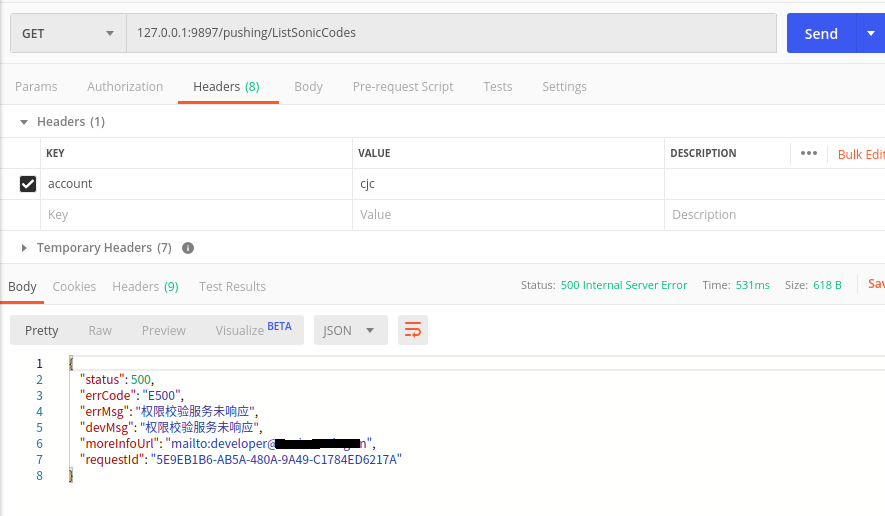Select the Headers (8) request tab
885x516 pixels.
click(x=226, y=86)
